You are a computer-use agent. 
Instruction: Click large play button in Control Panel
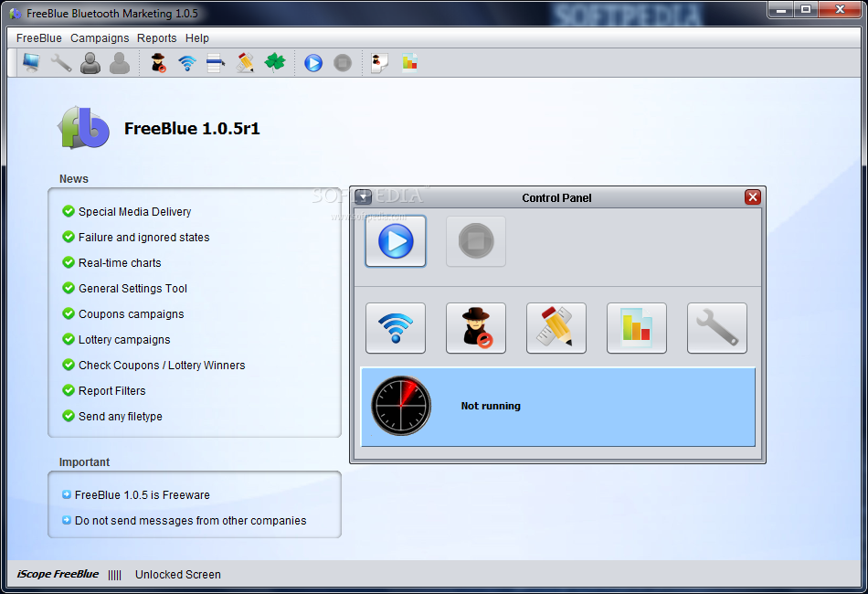(x=396, y=241)
